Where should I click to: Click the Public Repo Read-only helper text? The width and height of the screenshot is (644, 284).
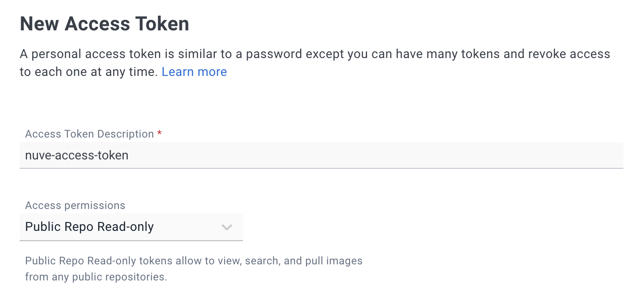(x=193, y=261)
